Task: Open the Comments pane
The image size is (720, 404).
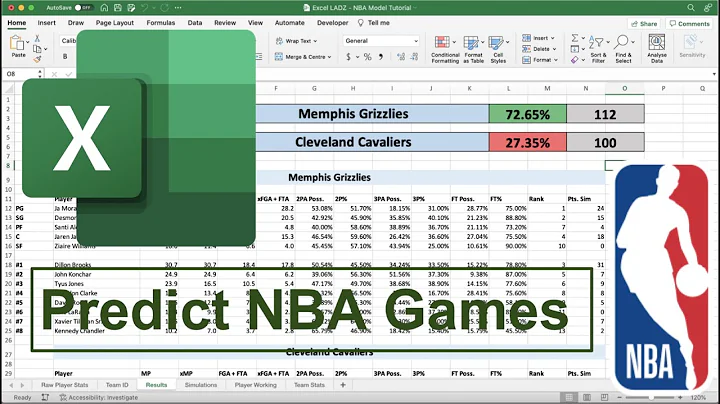Action: click(x=689, y=23)
